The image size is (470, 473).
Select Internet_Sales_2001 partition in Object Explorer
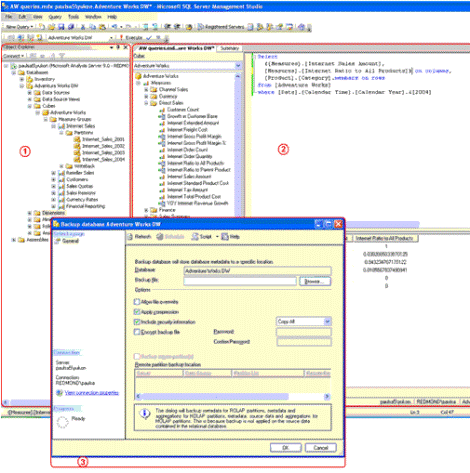tap(103, 139)
